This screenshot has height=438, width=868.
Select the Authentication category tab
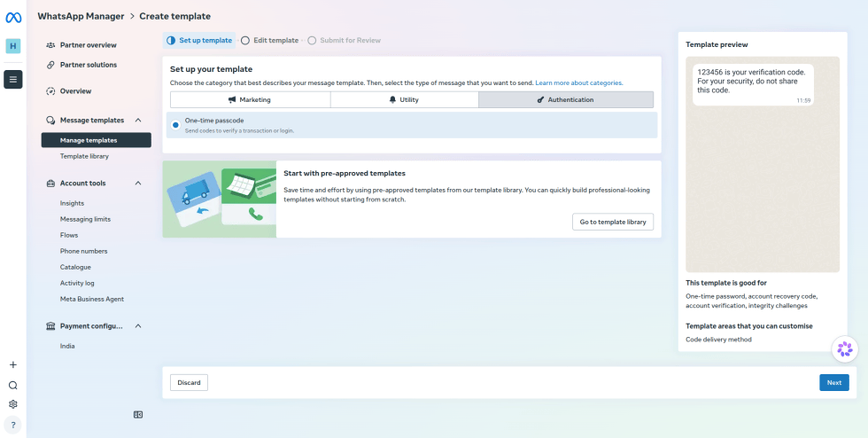(x=566, y=100)
